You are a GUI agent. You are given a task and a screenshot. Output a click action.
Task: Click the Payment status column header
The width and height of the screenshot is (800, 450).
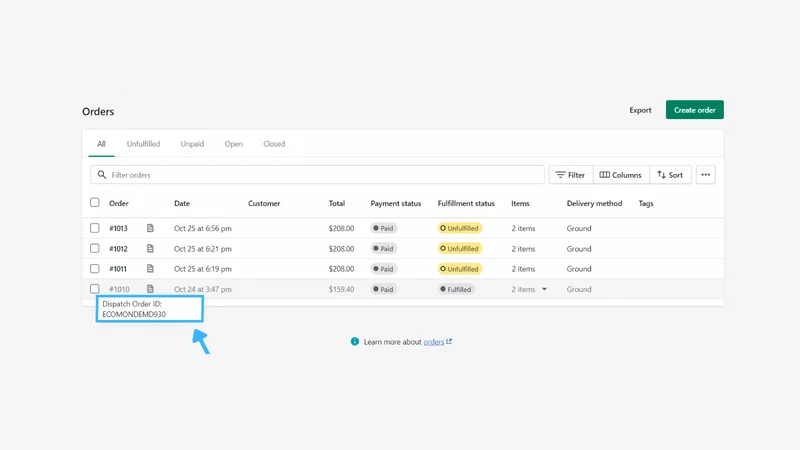pos(396,203)
